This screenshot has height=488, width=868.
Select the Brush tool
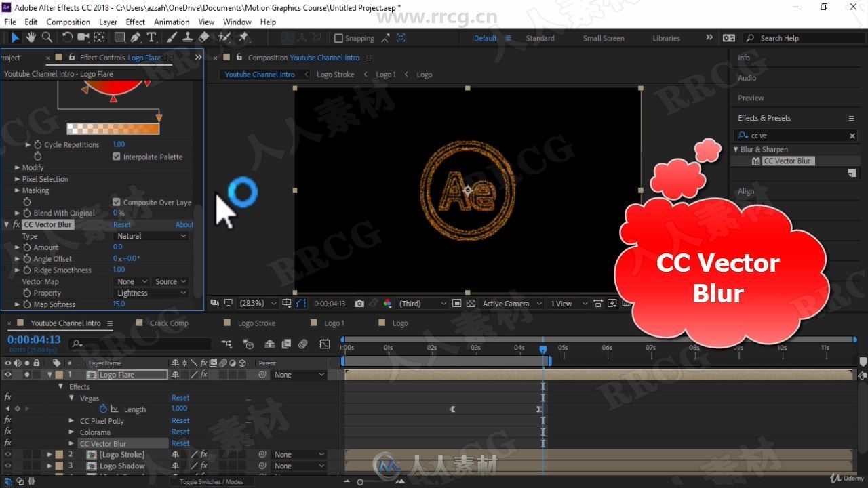172,38
